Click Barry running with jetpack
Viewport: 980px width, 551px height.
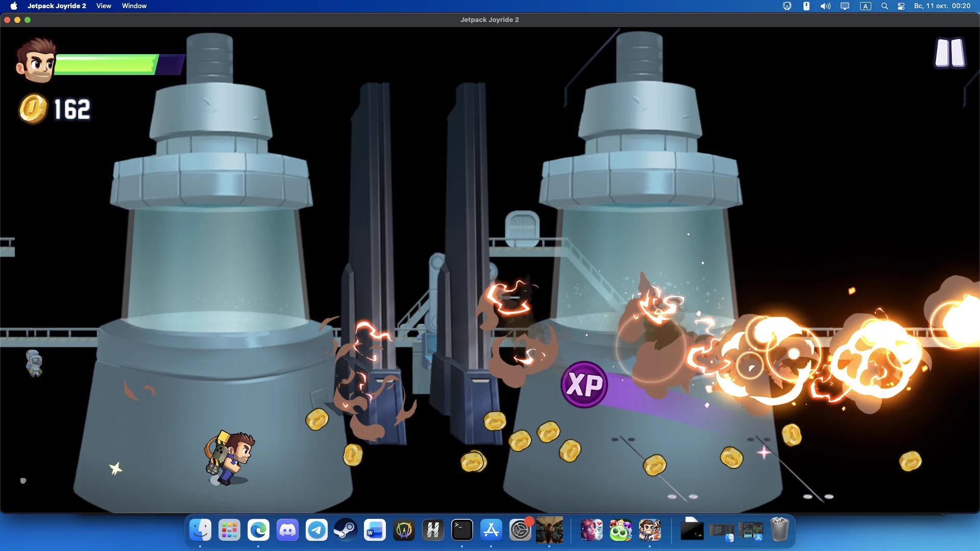230,458
